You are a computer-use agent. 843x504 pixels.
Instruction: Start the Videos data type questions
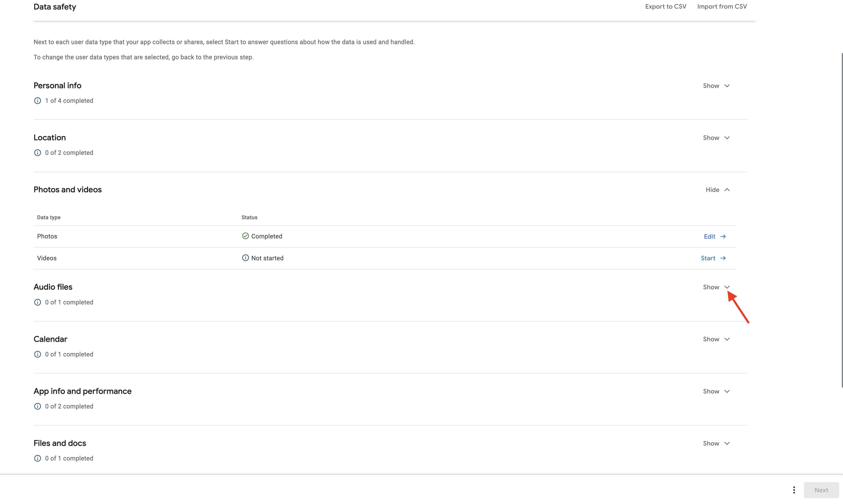(x=713, y=258)
